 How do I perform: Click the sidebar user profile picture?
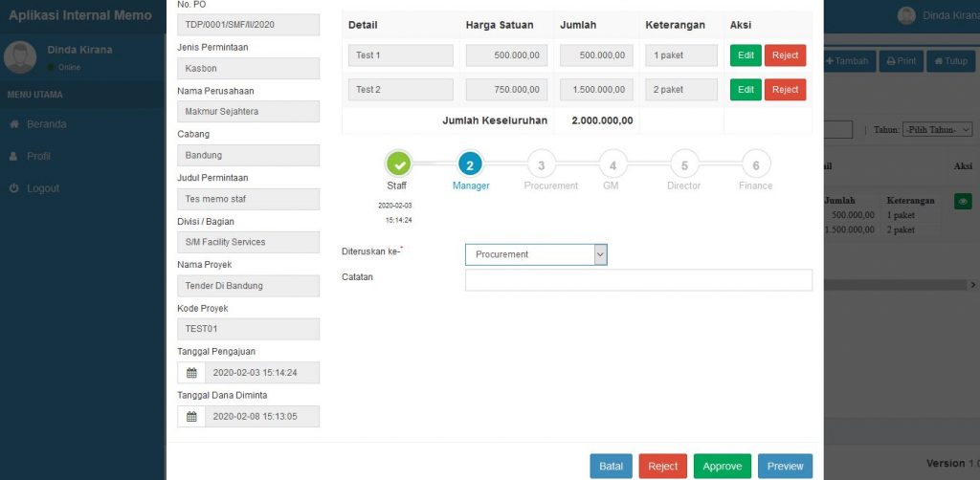20,57
